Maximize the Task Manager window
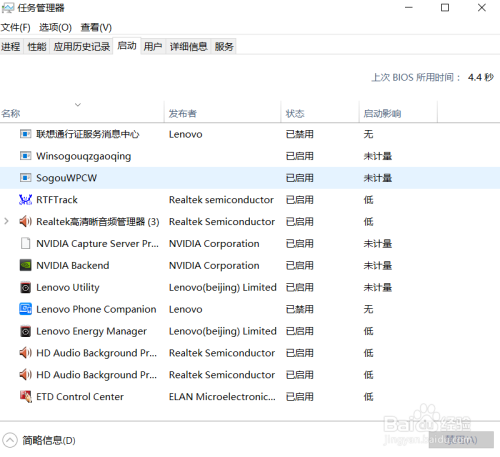Screen dimensions: 500x457 click(x=445, y=8)
